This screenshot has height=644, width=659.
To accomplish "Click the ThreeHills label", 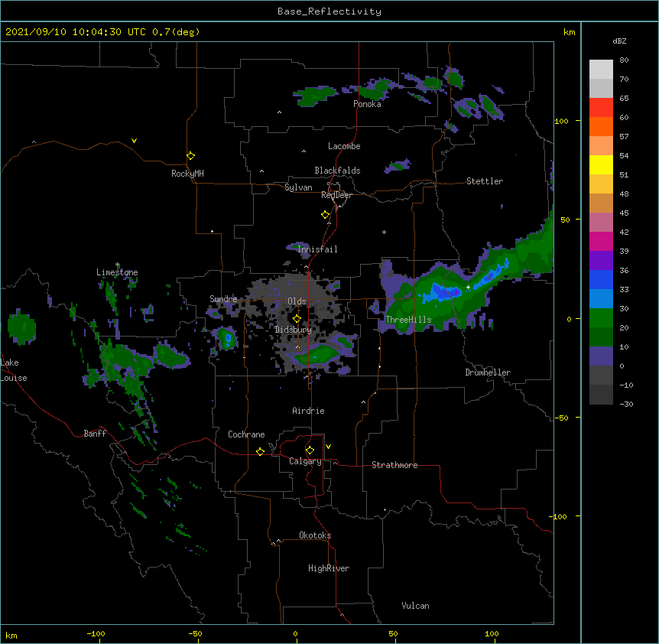I will [408, 320].
